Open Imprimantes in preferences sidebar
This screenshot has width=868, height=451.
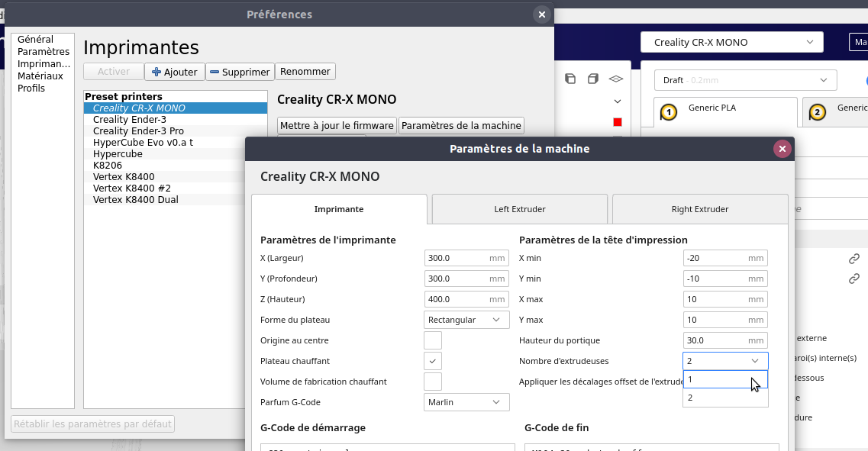coord(44,63)
